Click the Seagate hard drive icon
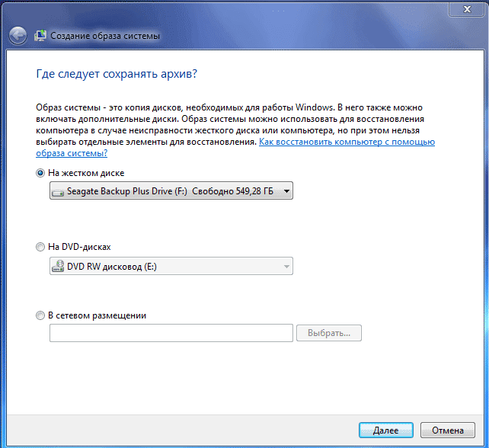 point(58,192)
